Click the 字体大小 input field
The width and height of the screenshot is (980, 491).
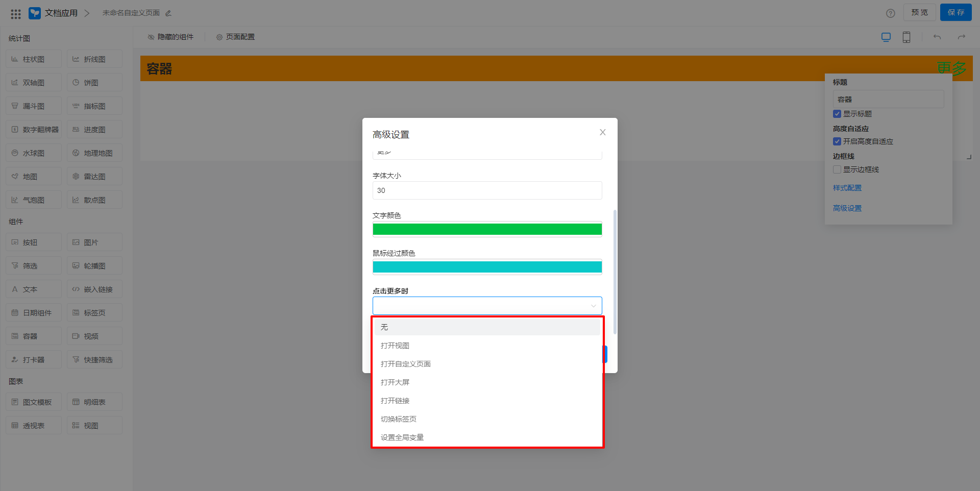pyautogui.click(x=487, y=190)
